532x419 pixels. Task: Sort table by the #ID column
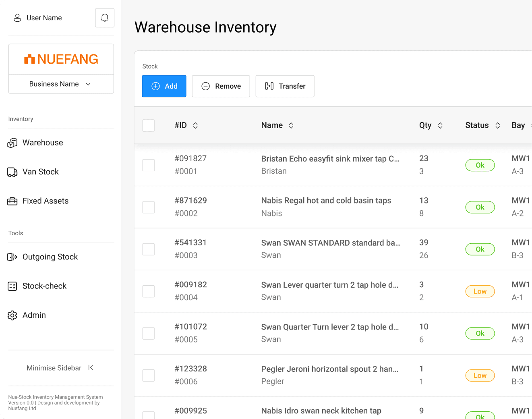tap(195, 125)
